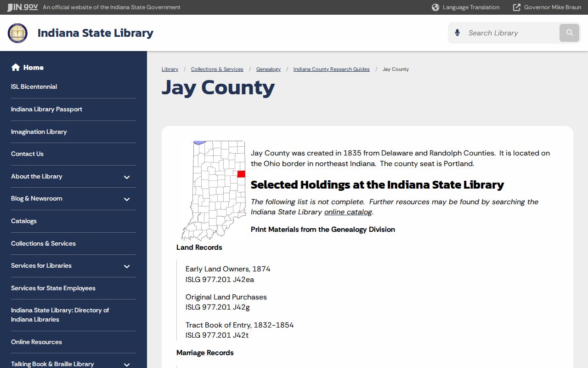Click call number "ISLG 977.201 J42g"
The image size is (588, 368).
(218, 307)
